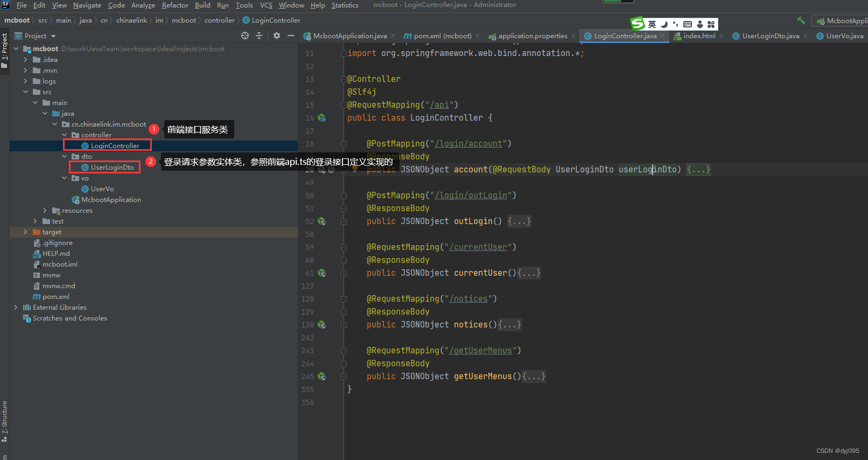Viewport: 868px width, 460px height.
Task: Toggle code fold on the account method line
Action: pyautogui.click(x=344, y=170)
